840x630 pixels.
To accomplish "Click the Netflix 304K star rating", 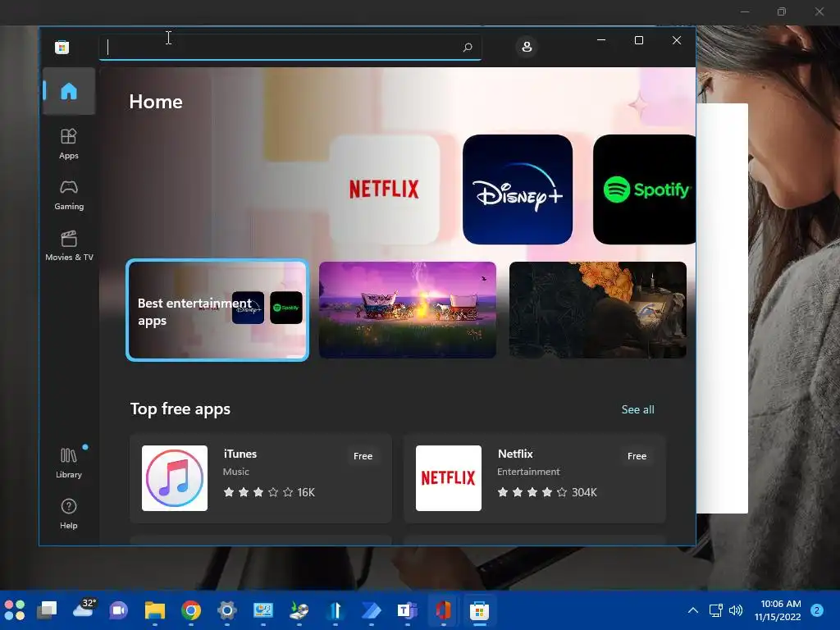I will click(547, 492).
